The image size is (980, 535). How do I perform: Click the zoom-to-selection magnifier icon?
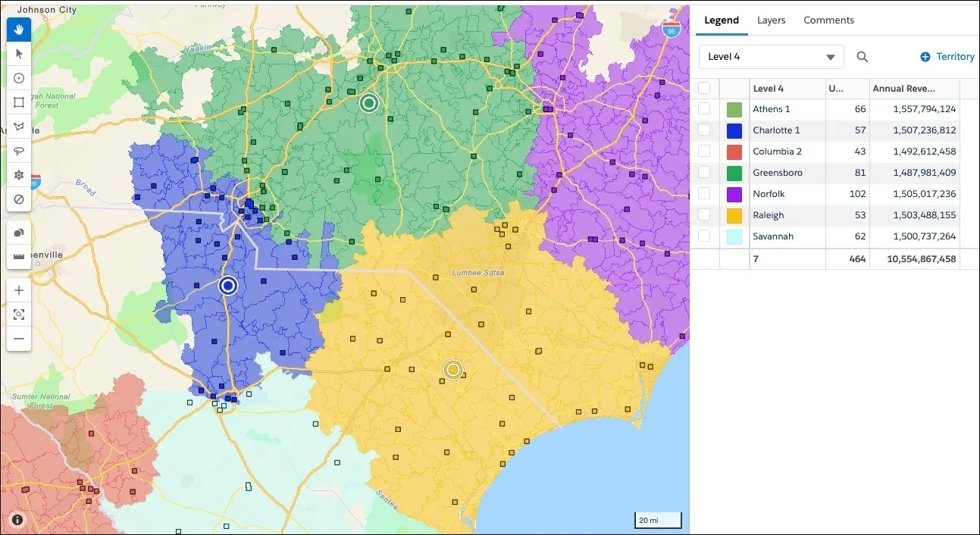point(19,314)
